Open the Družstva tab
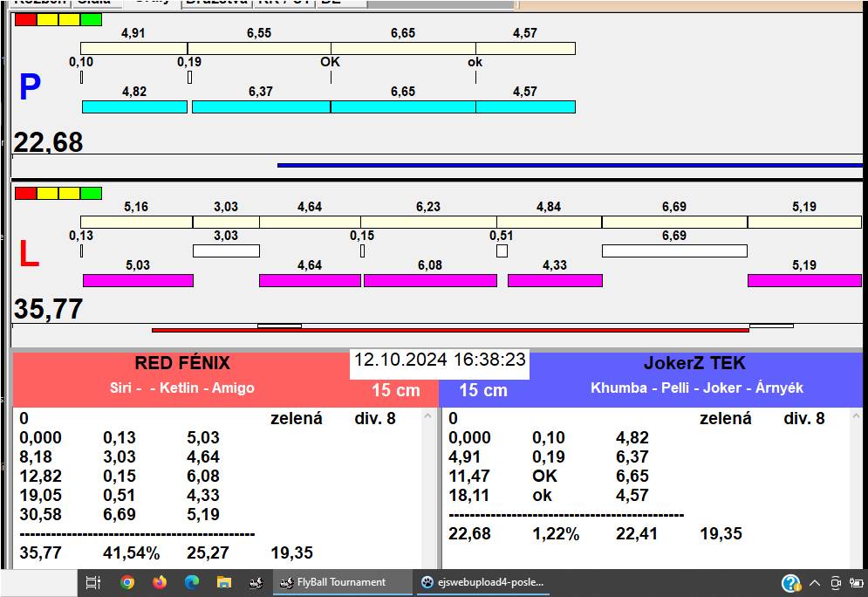The height and width of the screenshot is (597, 868). pos(216,3)
